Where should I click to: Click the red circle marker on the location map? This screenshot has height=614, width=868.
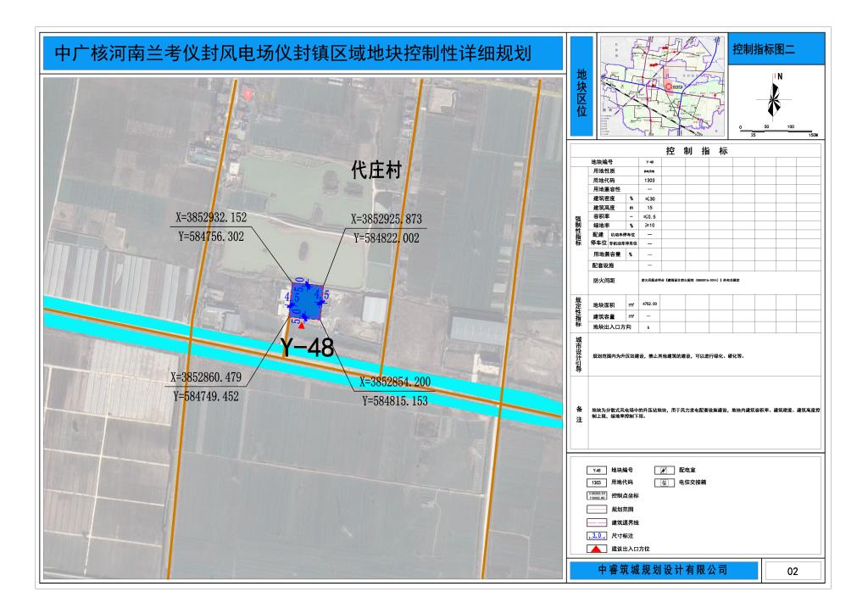tap(669, 87)
